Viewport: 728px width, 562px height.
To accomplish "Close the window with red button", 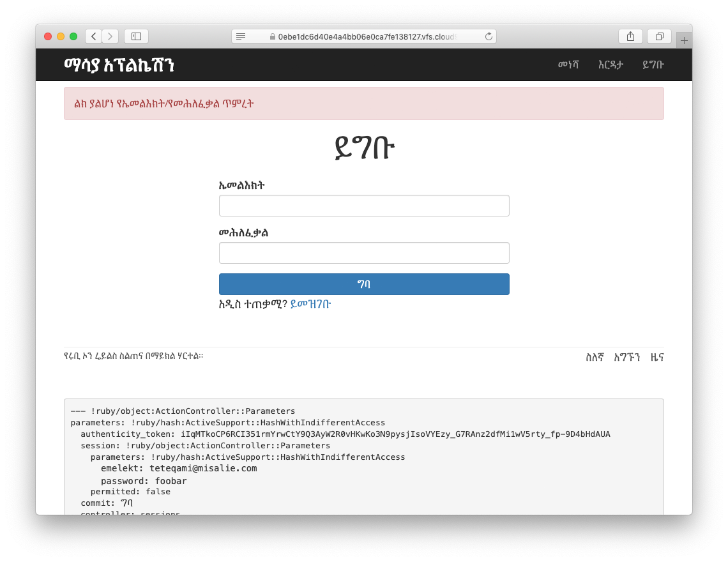I will (x=48, y=36).
